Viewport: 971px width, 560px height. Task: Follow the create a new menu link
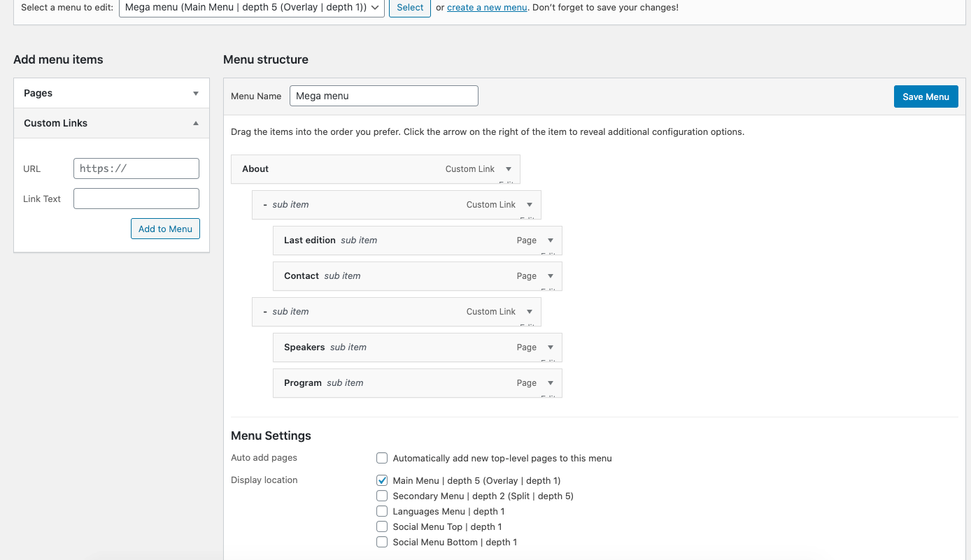point(487,7)
